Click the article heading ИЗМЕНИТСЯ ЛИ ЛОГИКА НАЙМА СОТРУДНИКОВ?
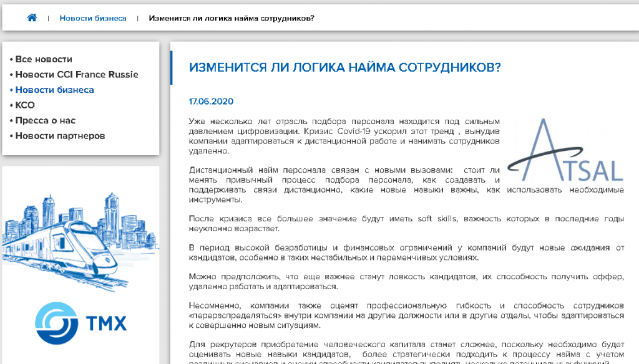Screen dimensions: 639x364 (x=344, y=67)
